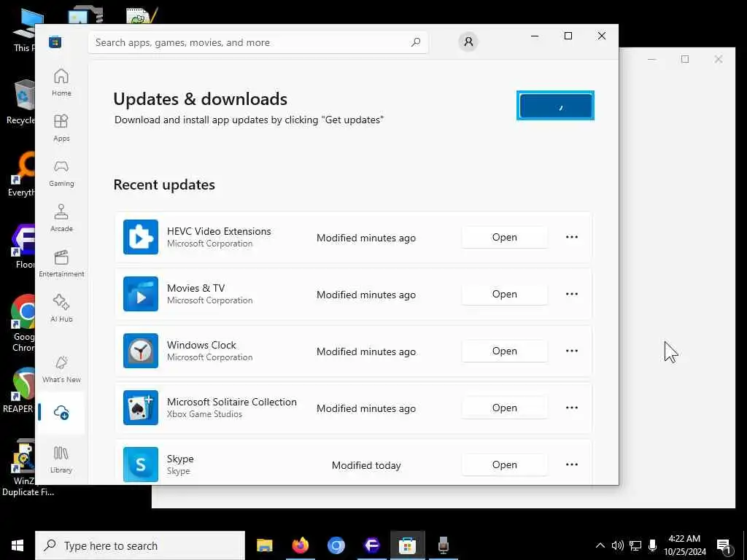Open the notification center icon
Image resolution: width=747 pixels, height=560 pixels.
pos(724,546)
